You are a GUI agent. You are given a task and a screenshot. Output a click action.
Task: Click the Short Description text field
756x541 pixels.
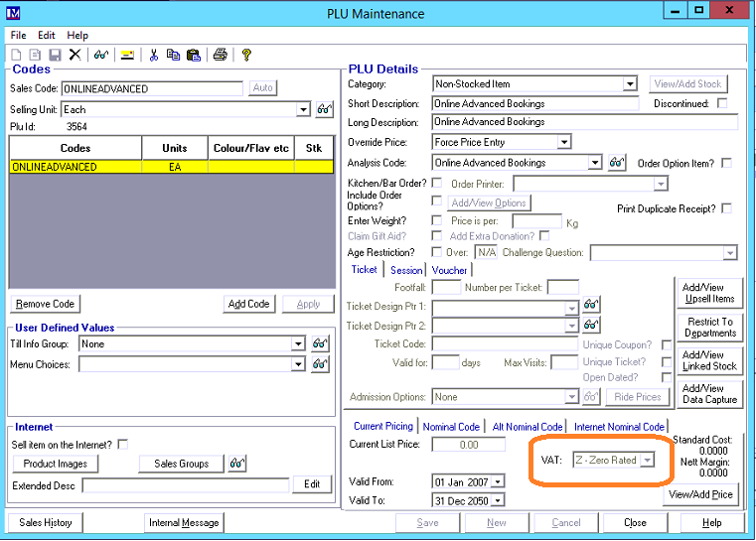pos(534,103)
